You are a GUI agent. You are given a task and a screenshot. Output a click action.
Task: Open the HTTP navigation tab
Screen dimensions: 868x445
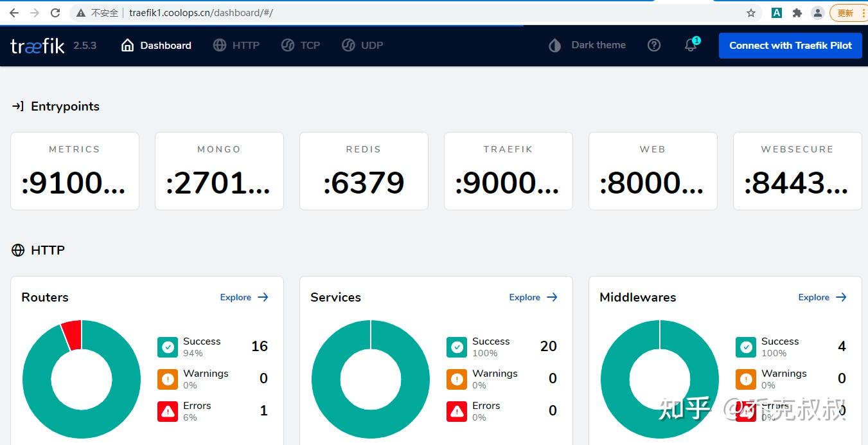[236, 45]
